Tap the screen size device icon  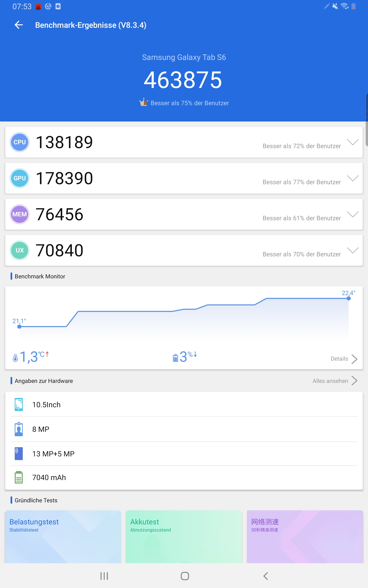click(x=19, y=404)
